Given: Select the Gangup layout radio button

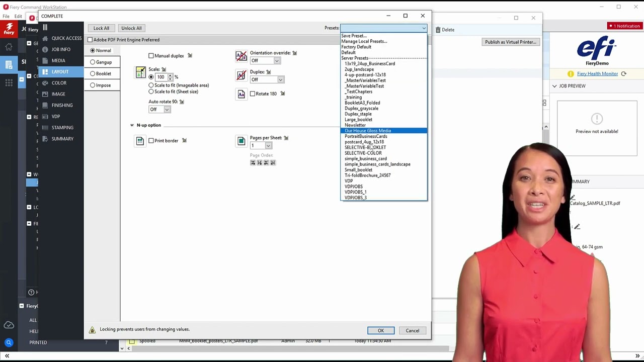Looking at the screenshot, I should [93, 62].
